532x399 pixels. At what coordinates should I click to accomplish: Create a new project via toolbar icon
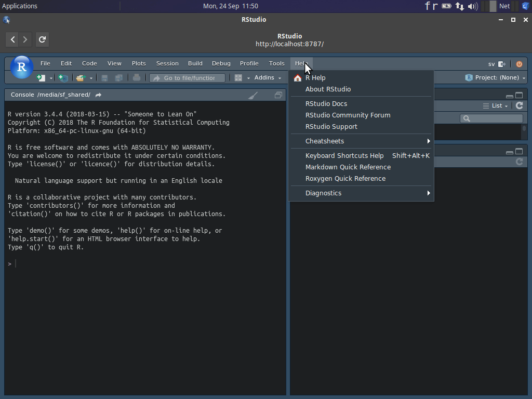click(63, 78)
